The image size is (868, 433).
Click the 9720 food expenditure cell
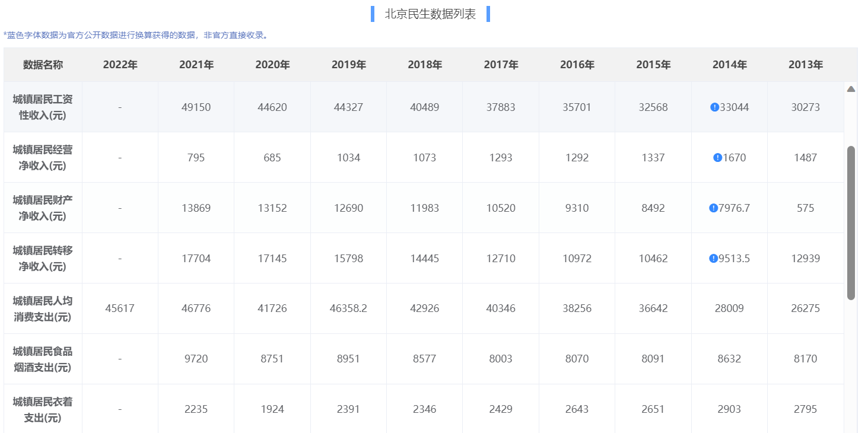pyautogui.click(x=196, y=359)
